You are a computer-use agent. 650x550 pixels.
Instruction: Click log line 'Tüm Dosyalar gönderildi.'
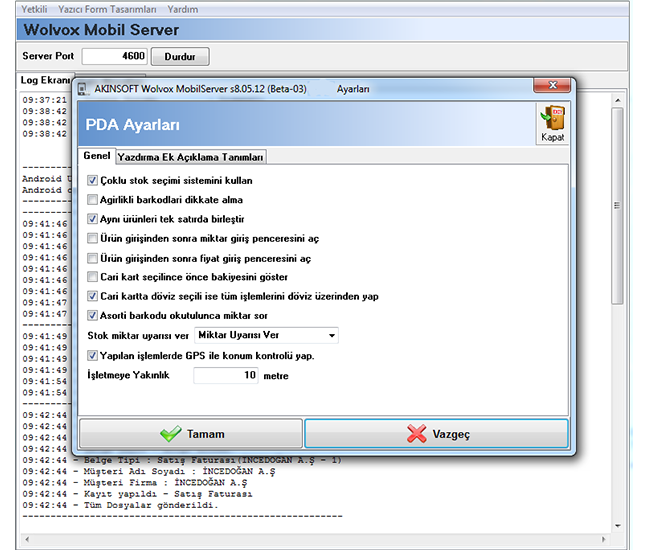(x=120, y=505)
